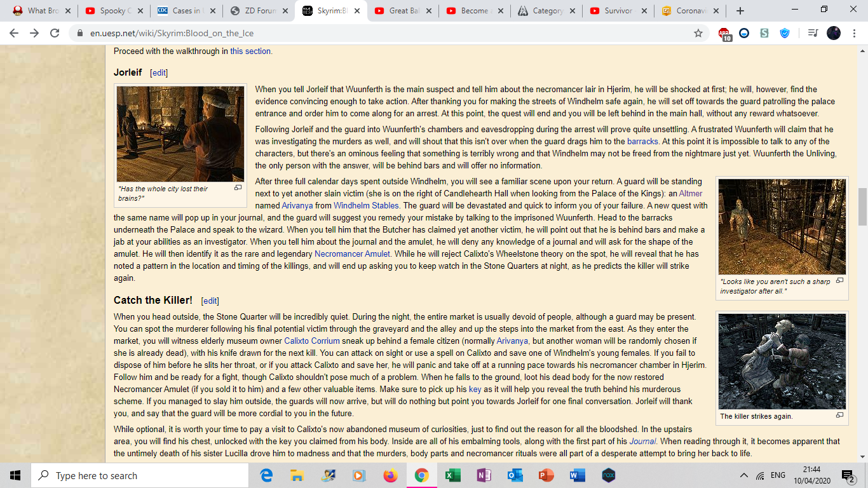Bookmark this page with the star icon
Image resolution: width=868 pixels, height=488 pixels.
pyautogui.click(x=698, y=33)
